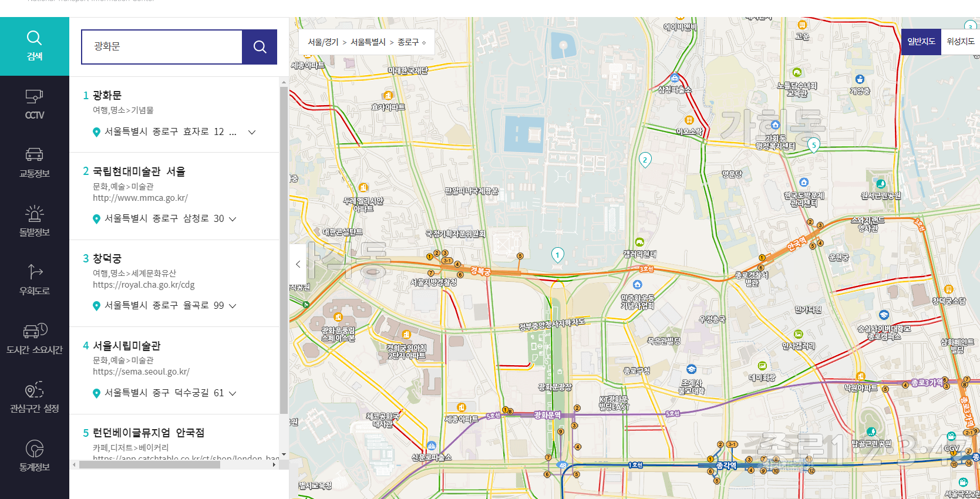Screen dimensions: 980x499
Task: Open the 교통정보 traffic info menu
Action: coord(35,164)
